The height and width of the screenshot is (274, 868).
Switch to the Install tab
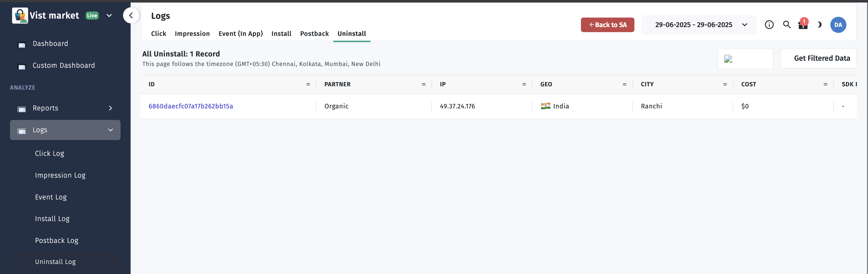(281, 34)
